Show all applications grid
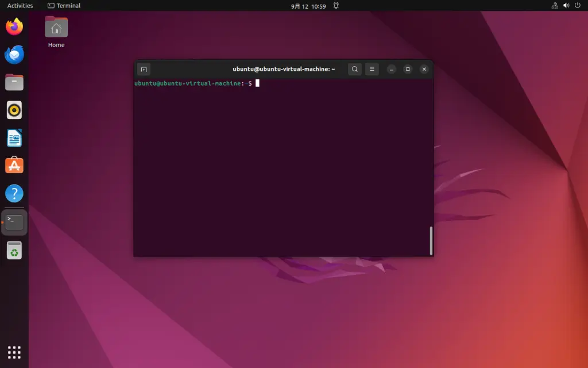Viewport: 588px width, 368px height. 14,352
